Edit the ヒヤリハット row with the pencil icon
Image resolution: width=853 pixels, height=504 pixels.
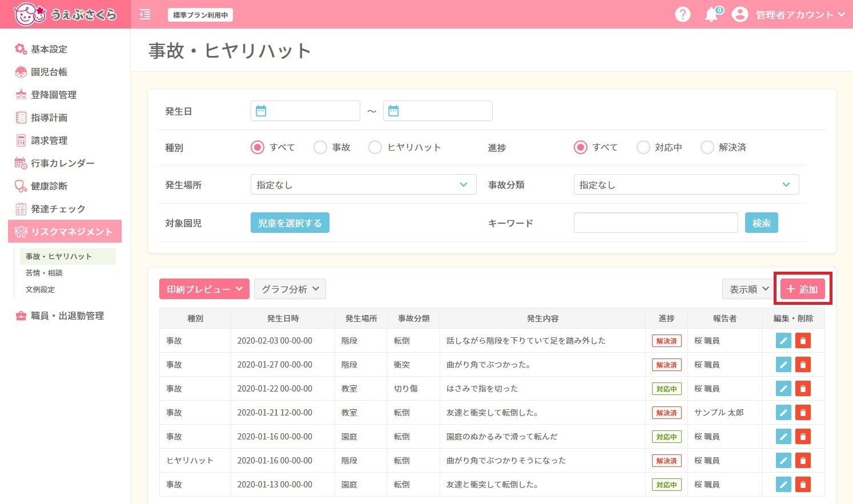click(x=783, y=461)
